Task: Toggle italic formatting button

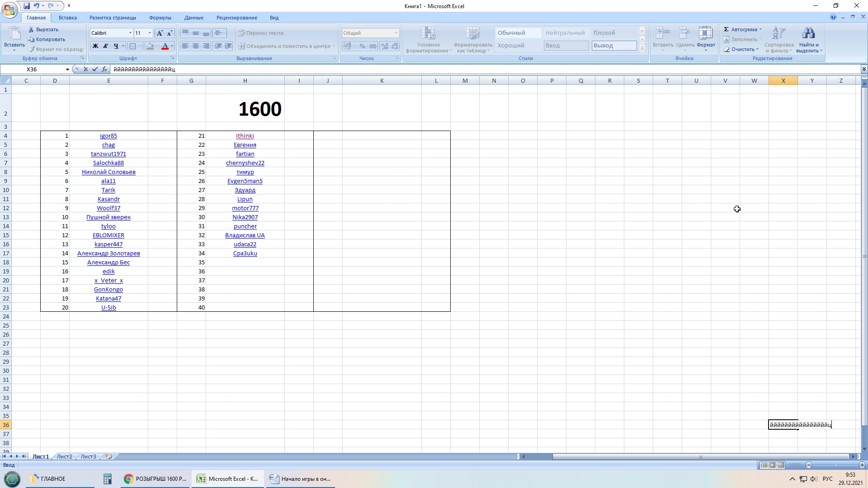Action: coord(106,46)
